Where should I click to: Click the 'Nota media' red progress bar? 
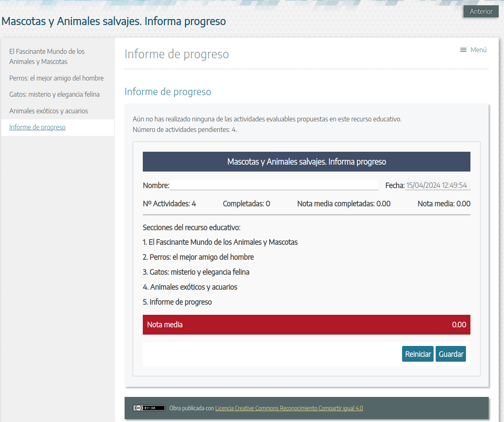[306, 324]
